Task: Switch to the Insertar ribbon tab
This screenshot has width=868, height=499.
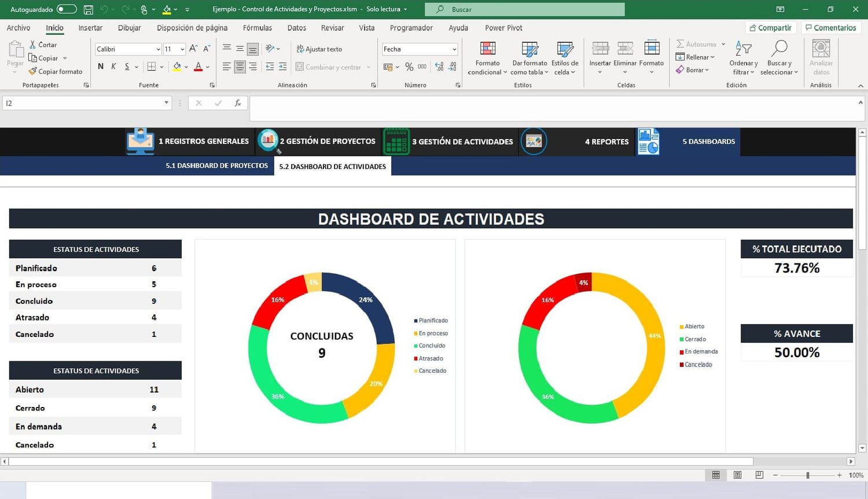Action: point(90,28)
